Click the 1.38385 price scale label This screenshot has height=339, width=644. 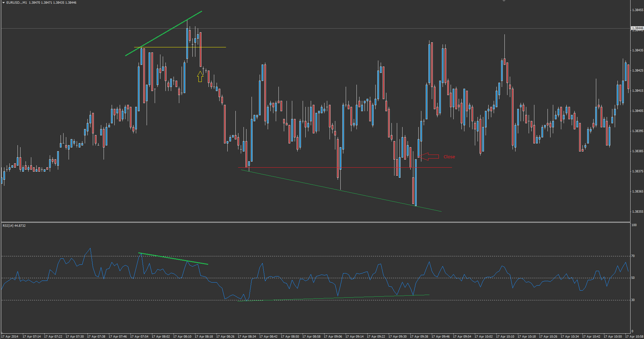point(638,151)
